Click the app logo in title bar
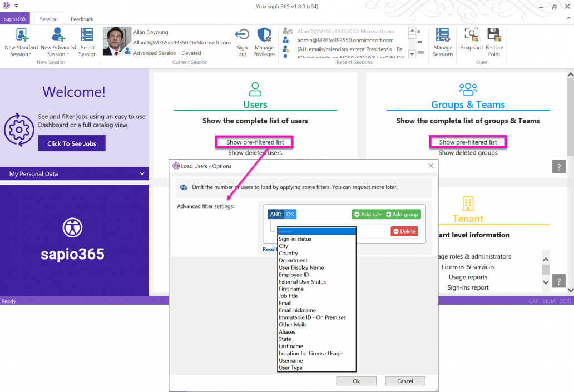This screenshot has height=392, width=574. tap(6, 6)
